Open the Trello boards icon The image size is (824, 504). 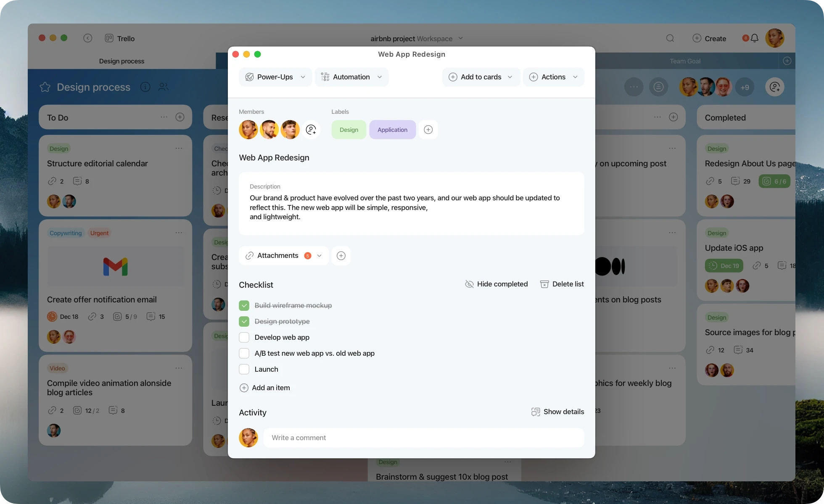(109, 38)
